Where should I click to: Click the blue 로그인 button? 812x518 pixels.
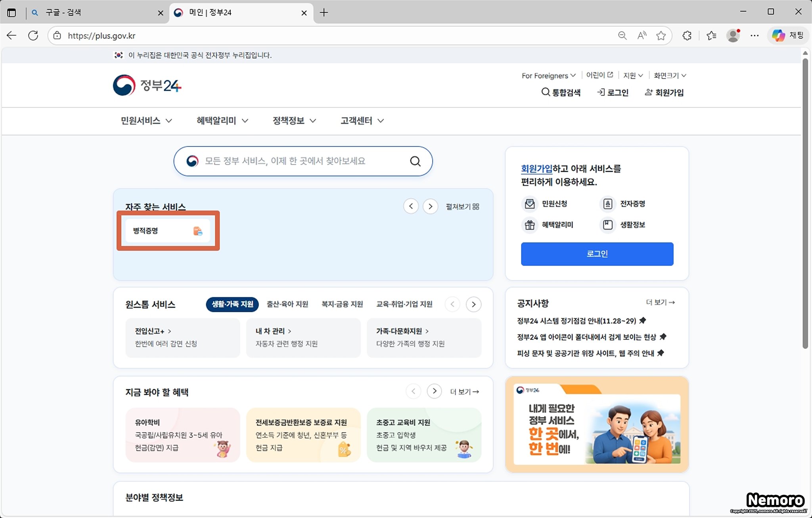click(597, 254)
